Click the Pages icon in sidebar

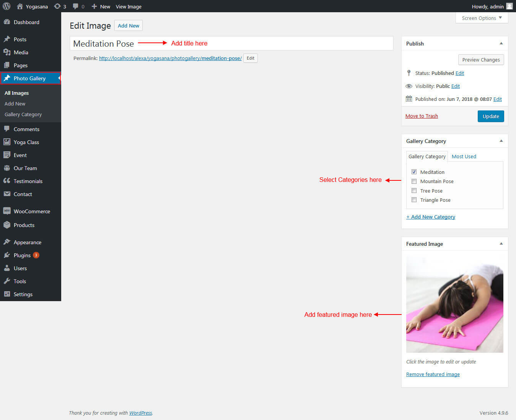(x=7, y=65)
